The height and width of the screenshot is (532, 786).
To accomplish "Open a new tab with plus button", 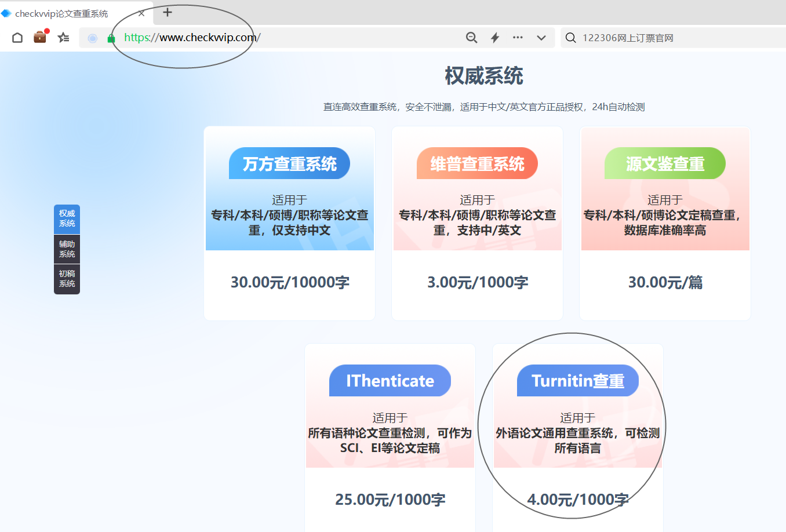I will pos(168,12).
